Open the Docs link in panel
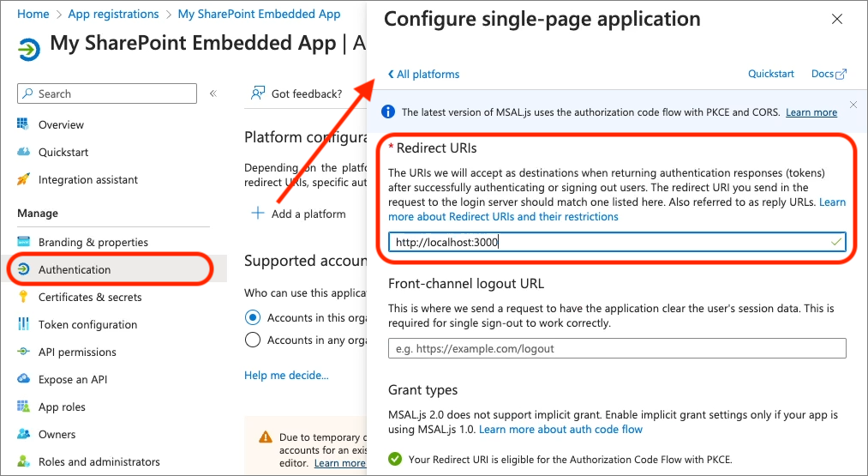Screen dimensions: 868x476 (x=829, y=74)
